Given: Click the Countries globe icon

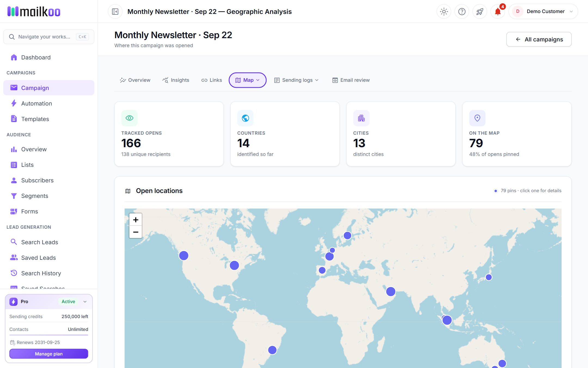Looking at the screenshot, I should pyautogui.click(x=245, y=118).
